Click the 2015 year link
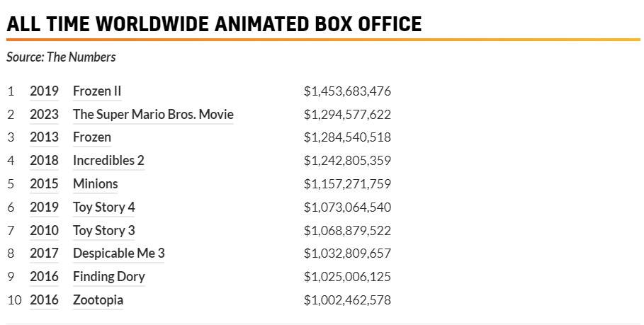Screen dimensions: 644x325 [44, 184]
